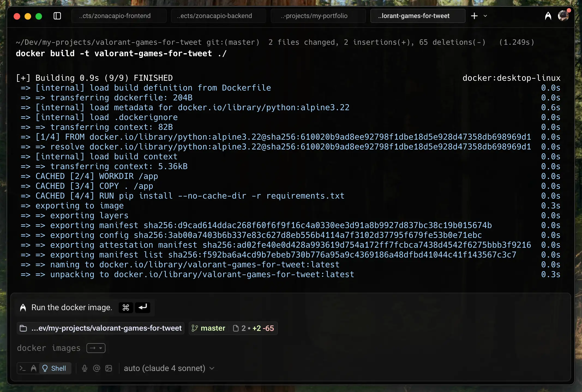
Task: View the 2 changed files diff chip
Action: point(253,328)
